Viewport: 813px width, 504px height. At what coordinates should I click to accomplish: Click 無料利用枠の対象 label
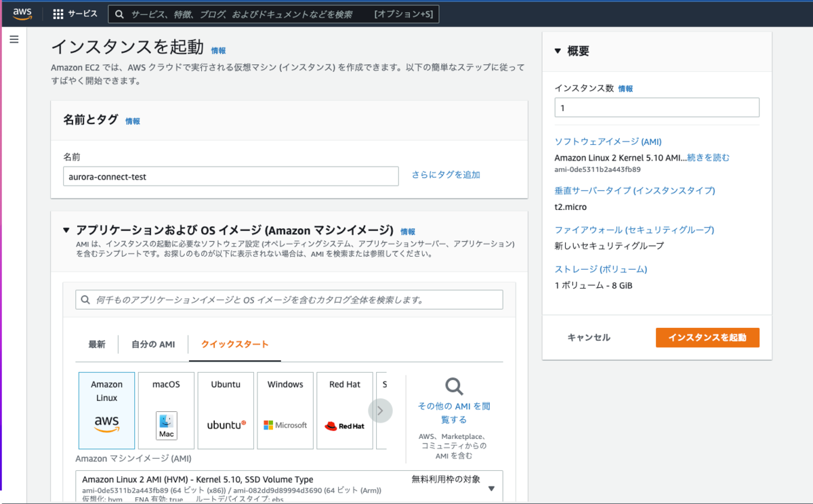446,479
